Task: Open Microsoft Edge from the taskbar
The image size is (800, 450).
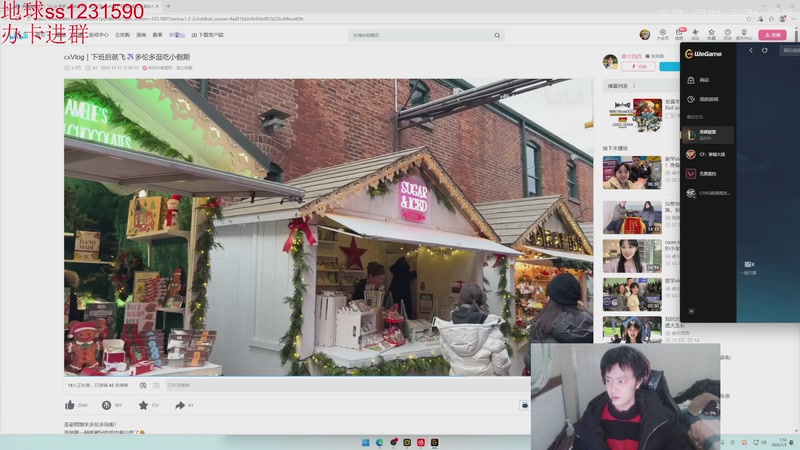Action: (x=380, y=442)
